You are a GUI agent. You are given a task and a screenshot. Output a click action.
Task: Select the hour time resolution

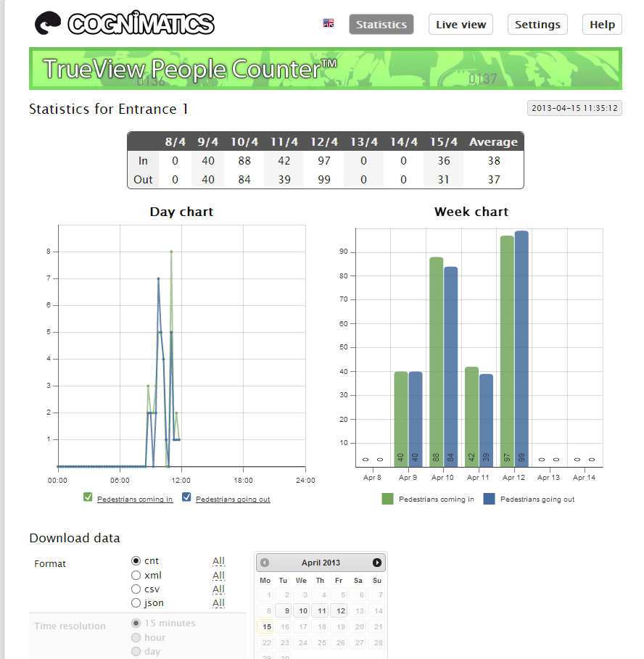point(136,637)
